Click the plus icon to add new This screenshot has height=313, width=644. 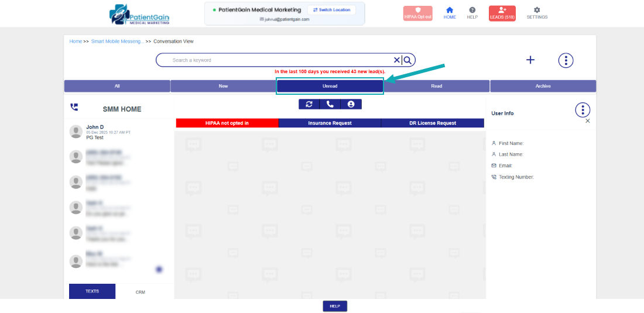tap(530, 60)
